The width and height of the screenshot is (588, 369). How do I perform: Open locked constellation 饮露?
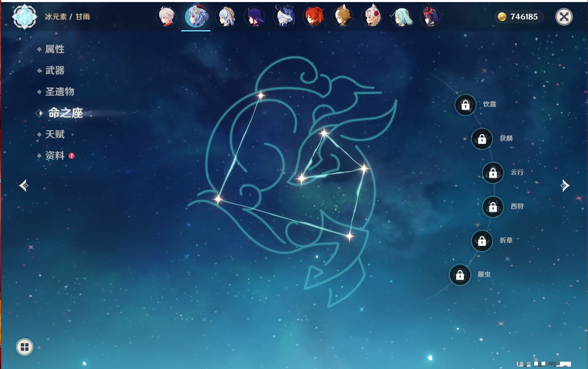click(x=465, y=105)
